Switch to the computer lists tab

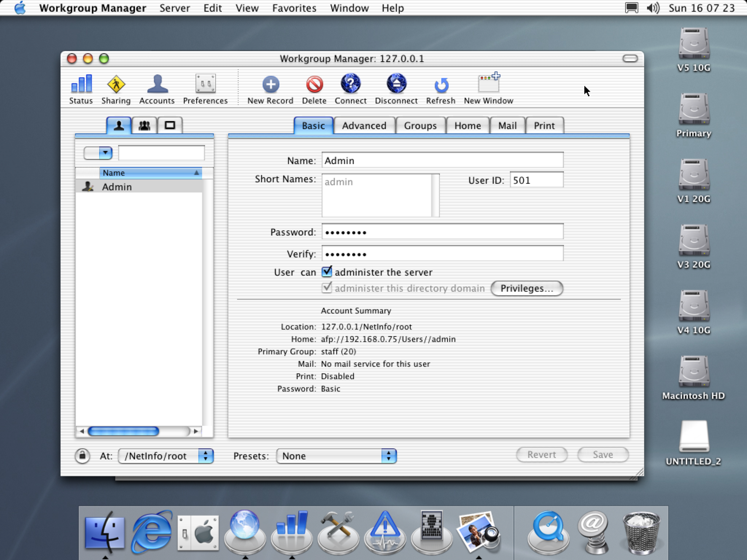point(170,125)
